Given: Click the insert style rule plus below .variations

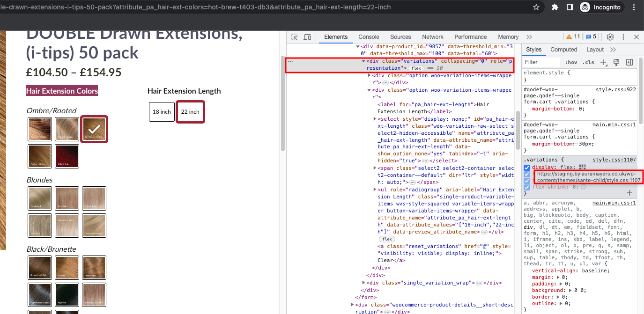Looking at the screenshot, I should (629, 193).
